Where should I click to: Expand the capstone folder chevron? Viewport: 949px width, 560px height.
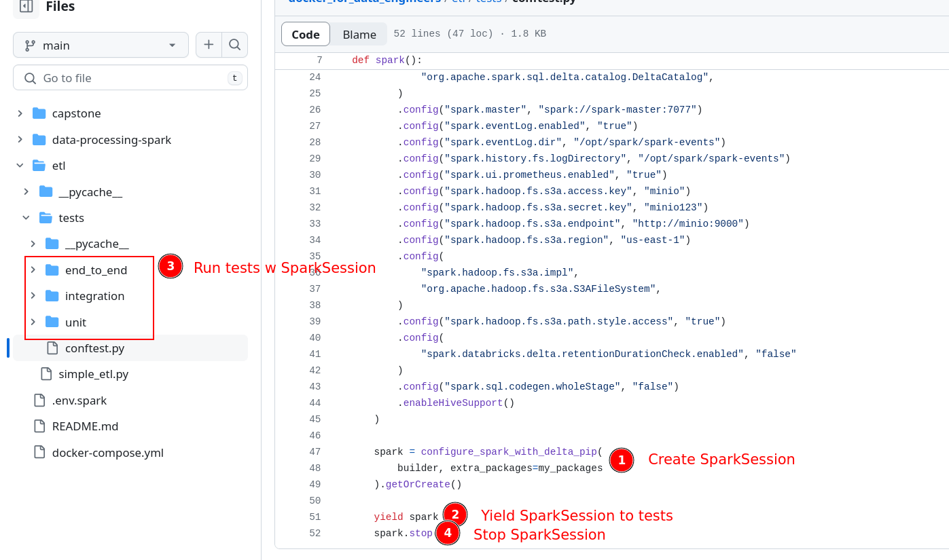click(x=20, y=113)
